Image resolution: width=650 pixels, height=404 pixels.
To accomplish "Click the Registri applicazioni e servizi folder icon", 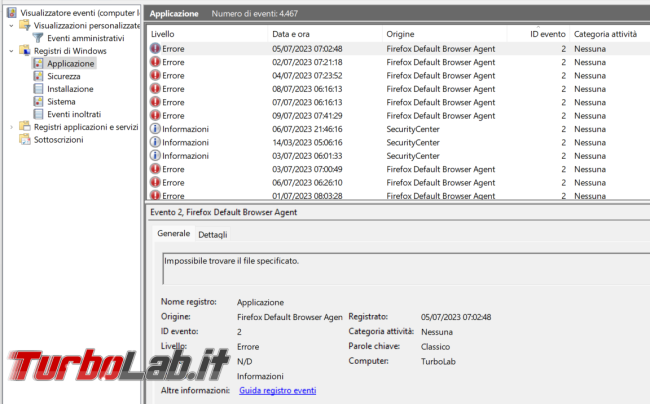I will pos(25,127).
